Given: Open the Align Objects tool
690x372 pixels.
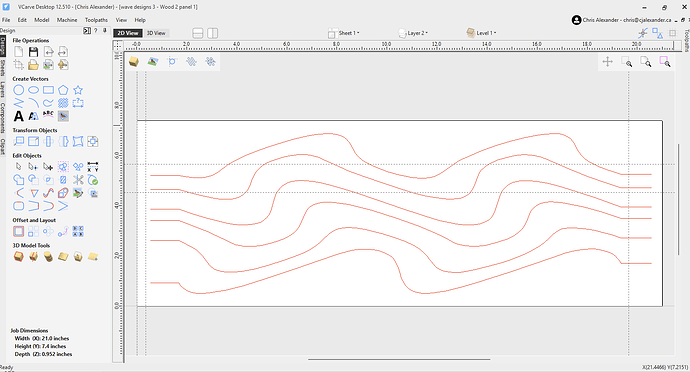Looking at the screenshot, I should tap(93, 142).
